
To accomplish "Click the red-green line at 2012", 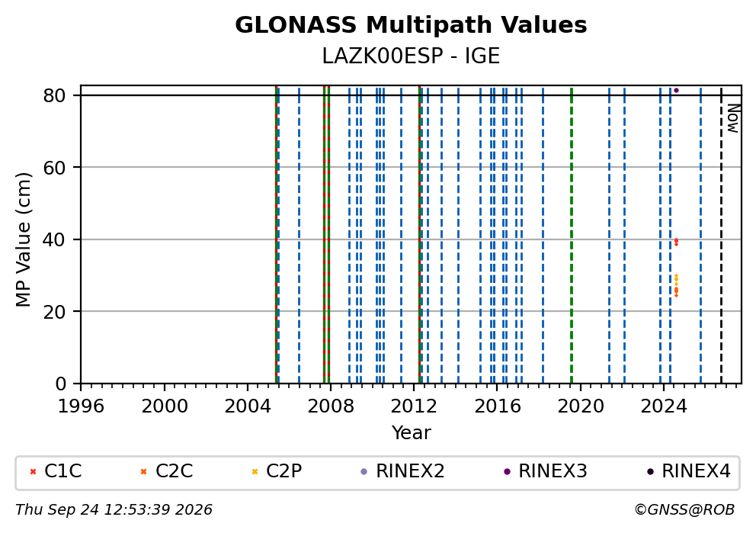I will [x=419, y=236].
